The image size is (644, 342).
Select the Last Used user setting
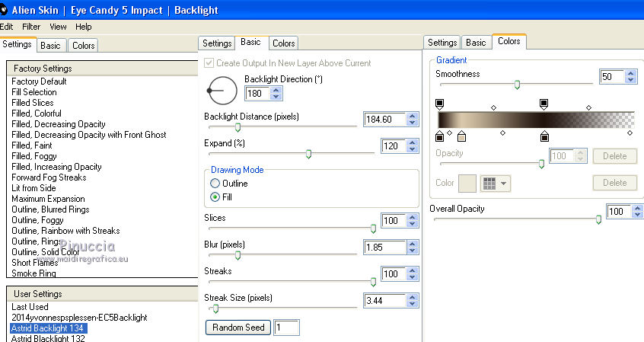click(x=30, y=307)
